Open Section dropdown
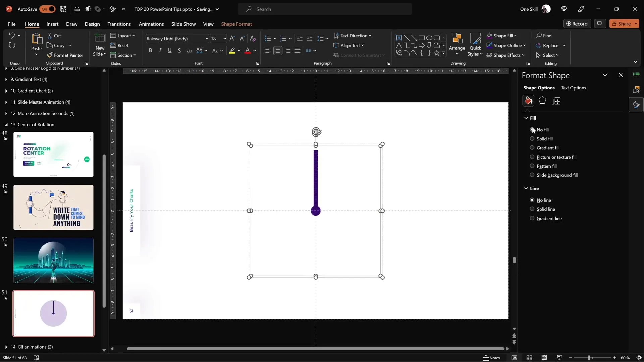Image resolution: width=644 pixels, height=362 pixels. 123,55
